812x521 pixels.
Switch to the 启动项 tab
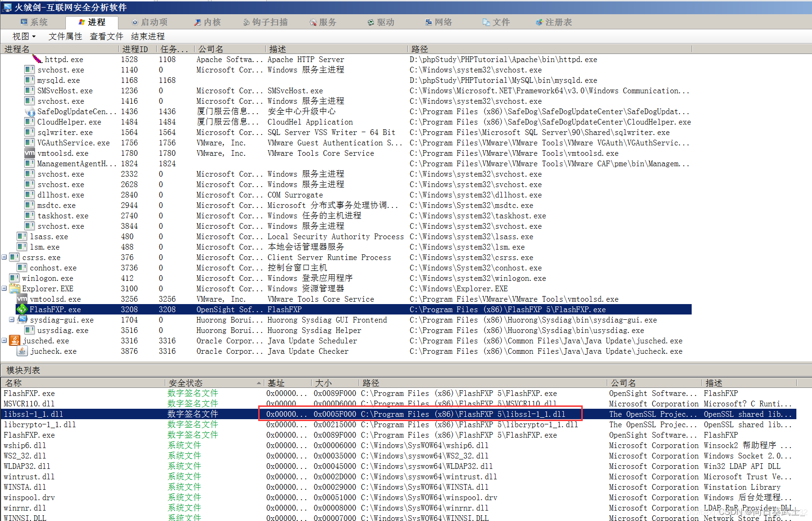click(x=149, y=22)
